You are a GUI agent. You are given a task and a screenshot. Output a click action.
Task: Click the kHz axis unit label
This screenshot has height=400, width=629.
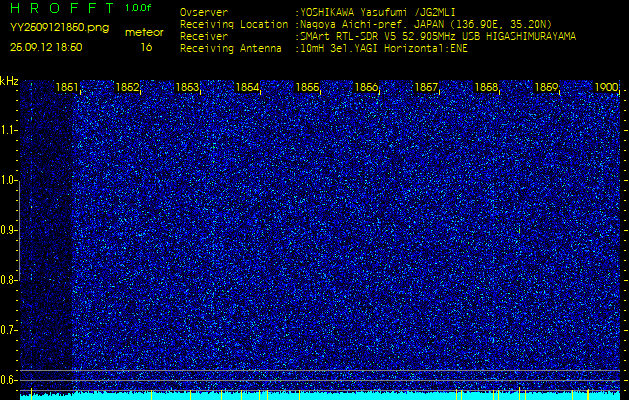point(9,81)
